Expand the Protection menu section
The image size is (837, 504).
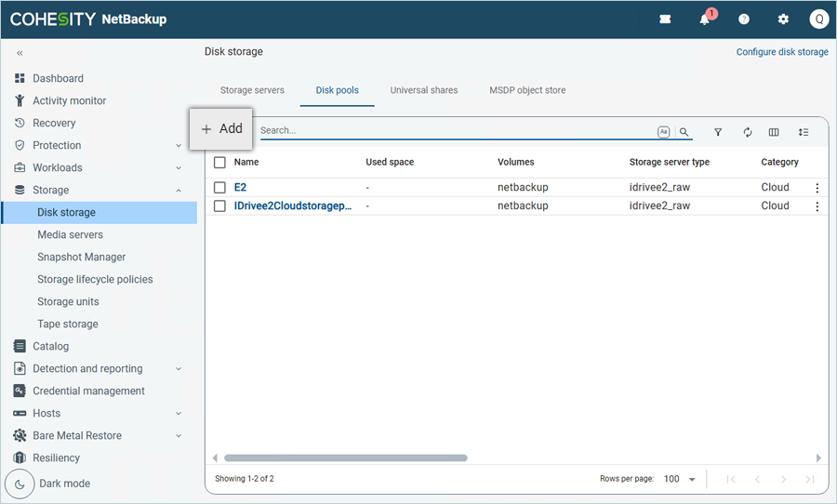coord(179,146)
